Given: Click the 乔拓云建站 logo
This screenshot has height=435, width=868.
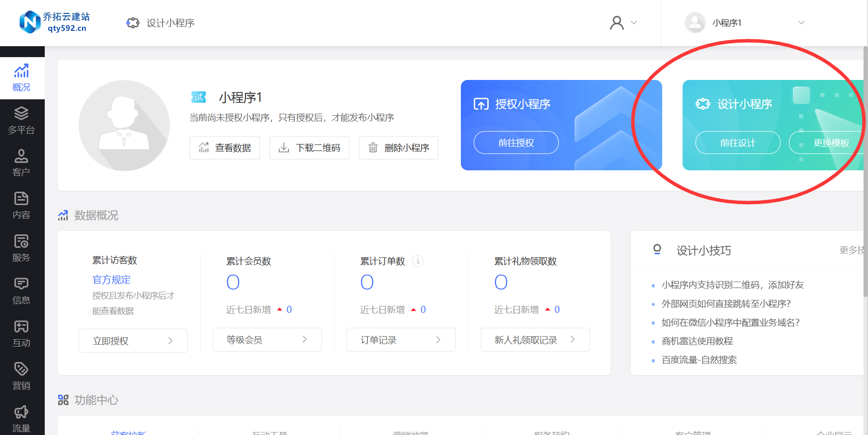Looking at the screenshot, I should click(54, 22).
